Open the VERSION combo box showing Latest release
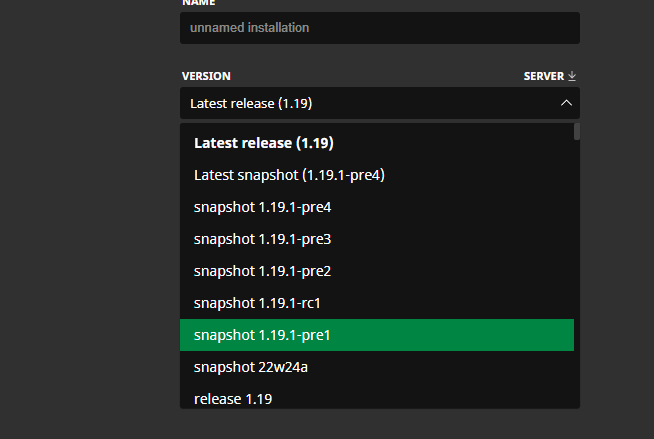This screenshot has width=654, height=439. pyautogui.click(x=370, y=103)
